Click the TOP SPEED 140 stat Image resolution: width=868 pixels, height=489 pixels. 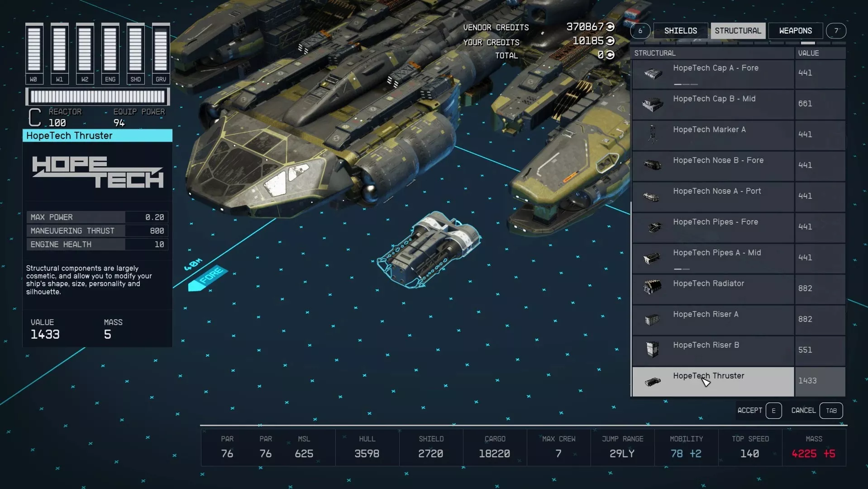click(750, 447)
